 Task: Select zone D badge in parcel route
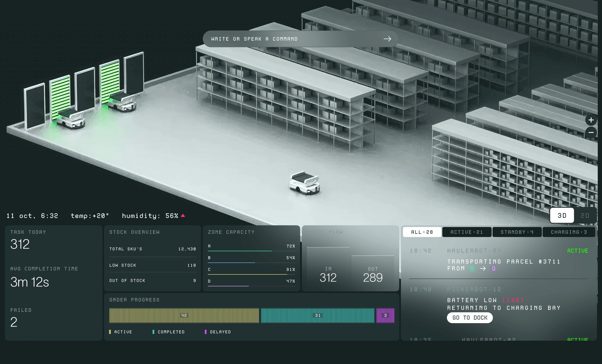point(494,268)
